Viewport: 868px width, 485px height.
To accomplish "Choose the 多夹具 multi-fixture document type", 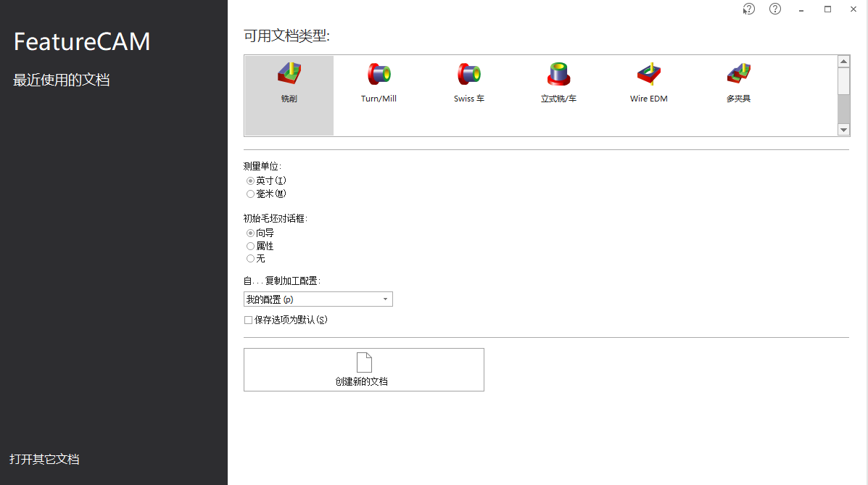I will pyautogui.click(x=738, y=83).
